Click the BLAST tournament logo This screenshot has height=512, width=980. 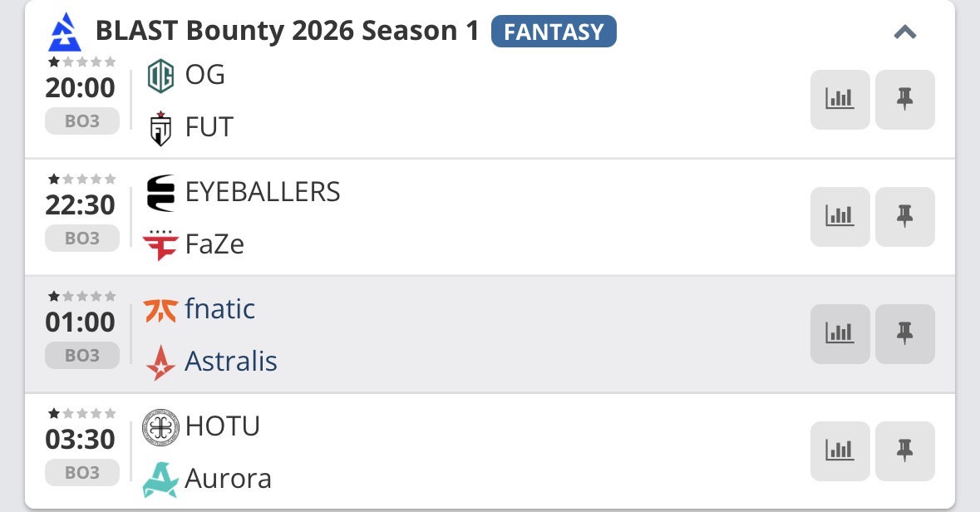pyautogui.click(x=65, y=32)
